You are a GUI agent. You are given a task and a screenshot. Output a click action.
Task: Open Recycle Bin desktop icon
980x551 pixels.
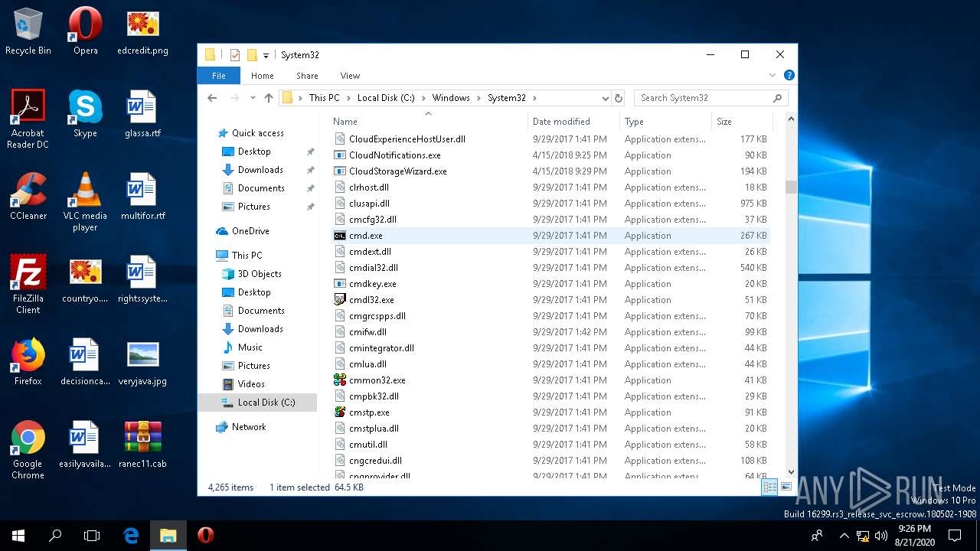pos(28,31)
